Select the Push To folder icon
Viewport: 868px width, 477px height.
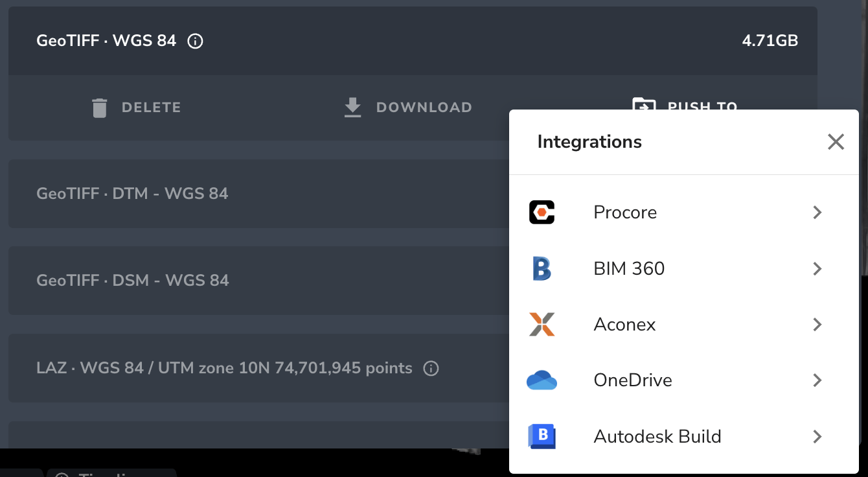[642, 106]
